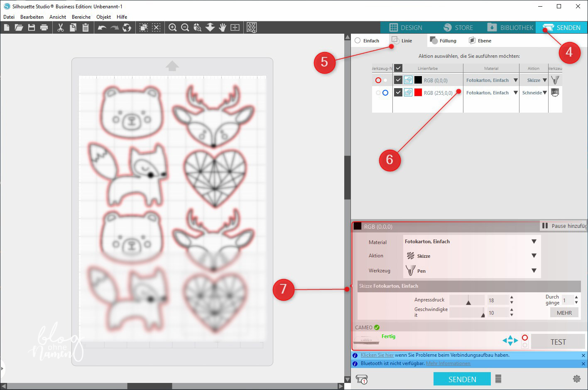This screenshot has width=588, height=390.
Task: Select the Pan hand tool
Action: point(223,27)
